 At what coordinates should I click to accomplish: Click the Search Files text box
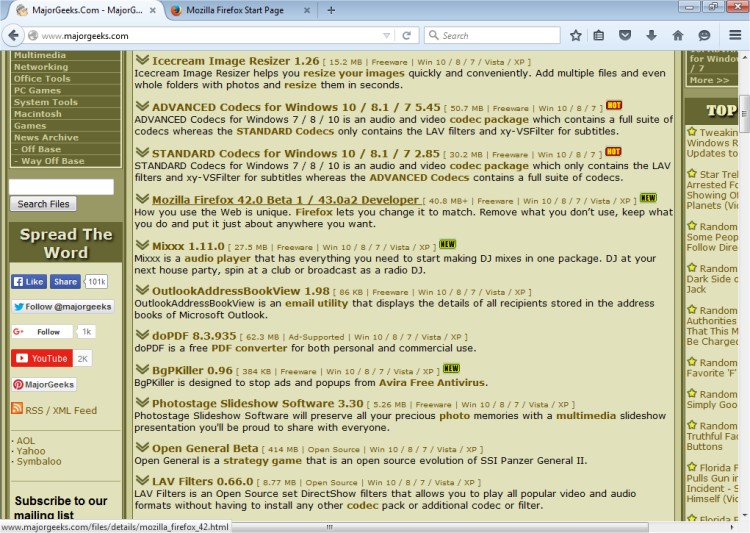[61, 187]
